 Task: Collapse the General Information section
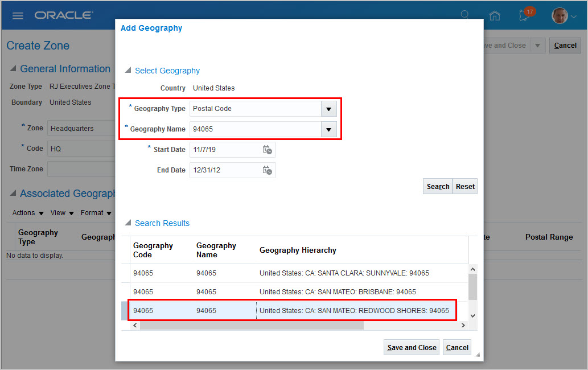pos(13,69)
